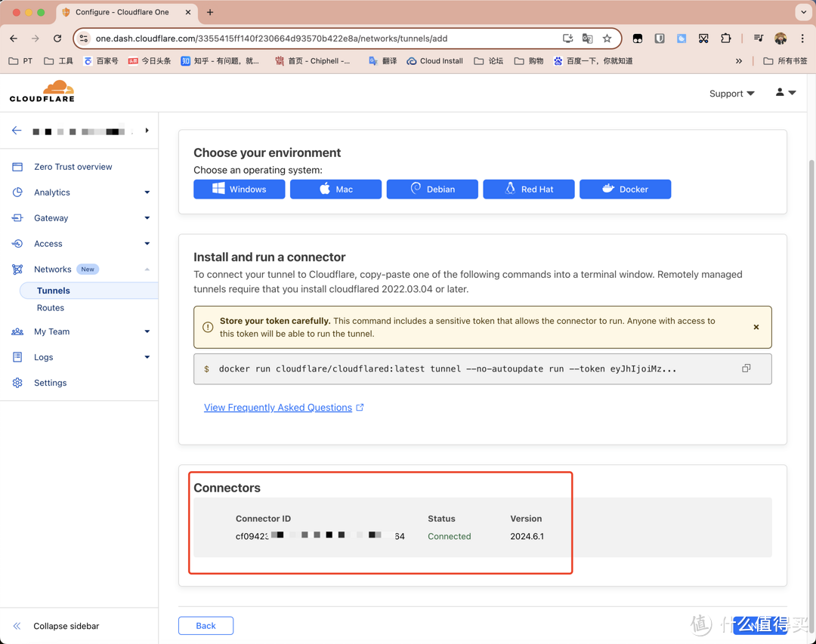This screenshot has height=644, width=816.
Task: Select Debian operating system
Action: click(x=432, y=189)
